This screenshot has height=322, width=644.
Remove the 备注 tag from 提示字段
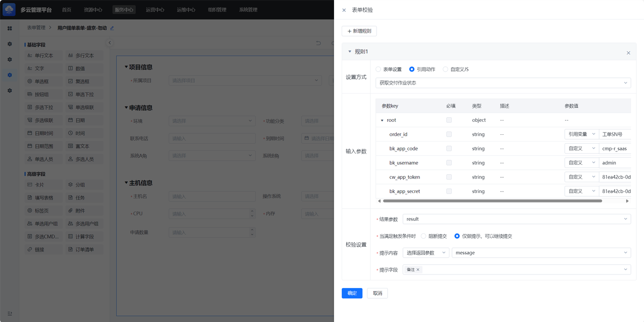point(418,270)
